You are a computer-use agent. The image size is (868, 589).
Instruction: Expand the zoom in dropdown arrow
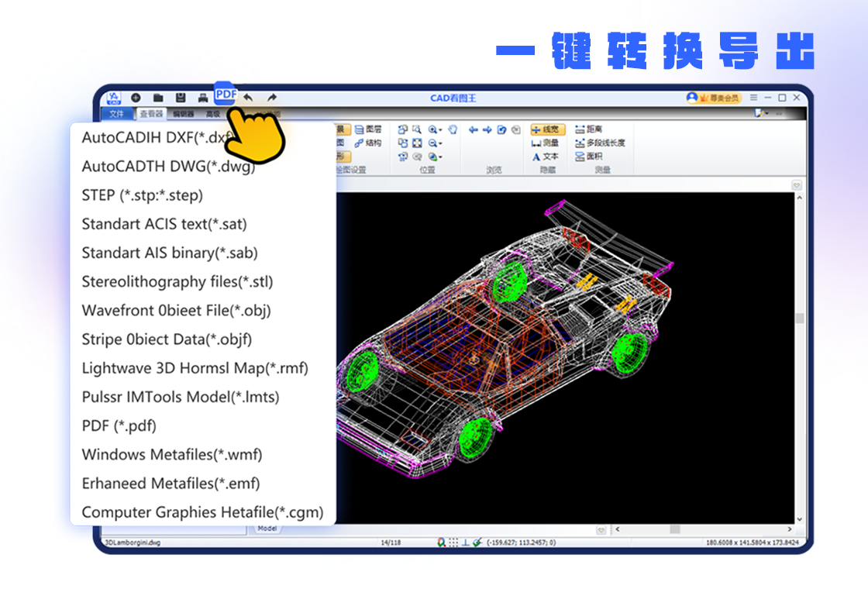coord(441,130)
